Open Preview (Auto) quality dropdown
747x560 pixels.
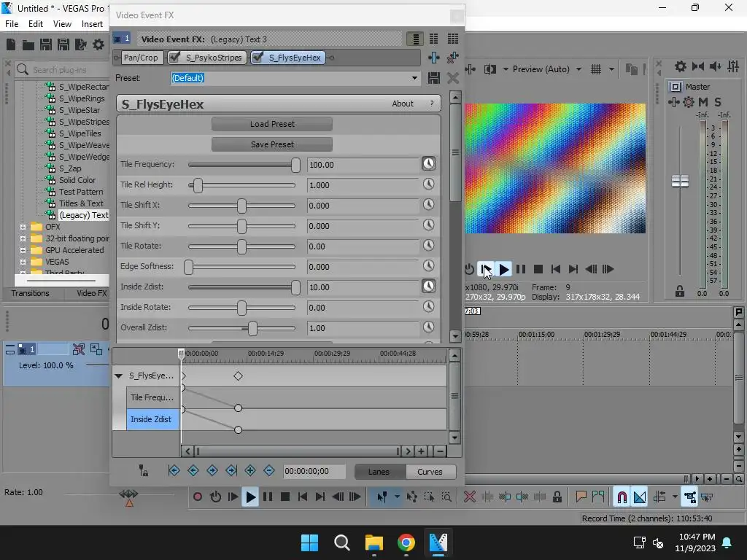click(578, 69)
